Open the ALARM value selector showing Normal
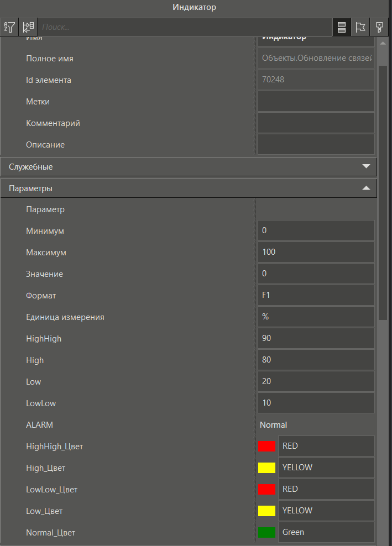 tap(316, 424)
